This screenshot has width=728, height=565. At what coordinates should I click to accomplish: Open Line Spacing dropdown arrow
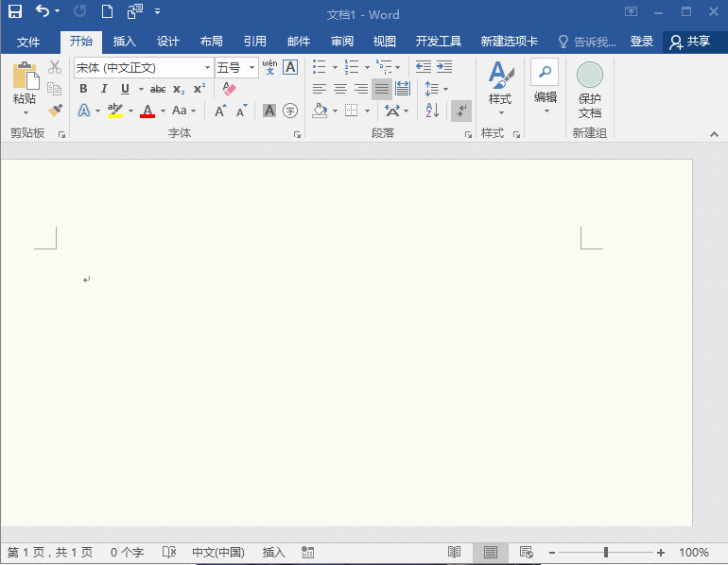point(445,89)
